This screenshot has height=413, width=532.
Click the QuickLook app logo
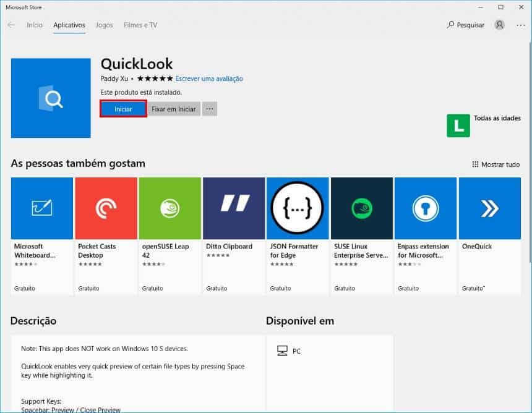(51, 98)
